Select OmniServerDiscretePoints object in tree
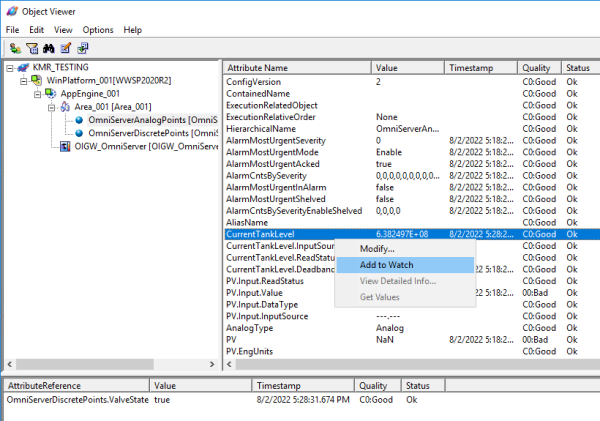The height and width of the screenshot is (421, 600). [x=153, y=133]
